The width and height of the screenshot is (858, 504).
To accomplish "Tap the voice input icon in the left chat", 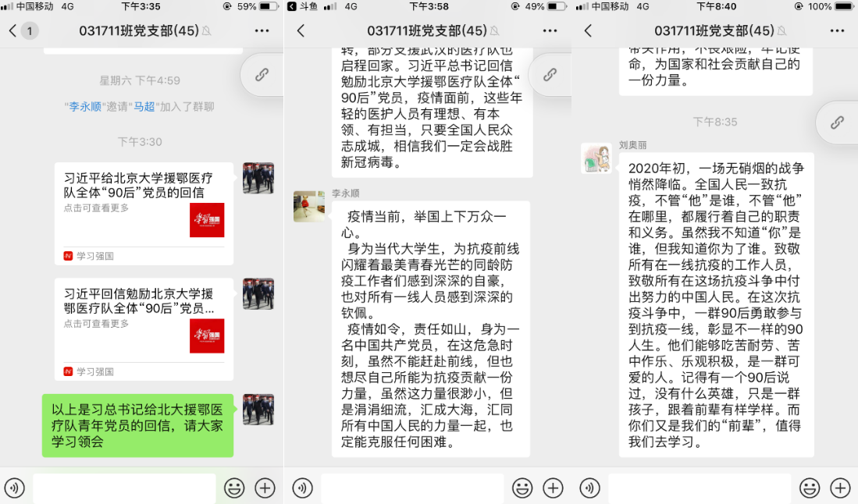I will click(x=15, y=488).
